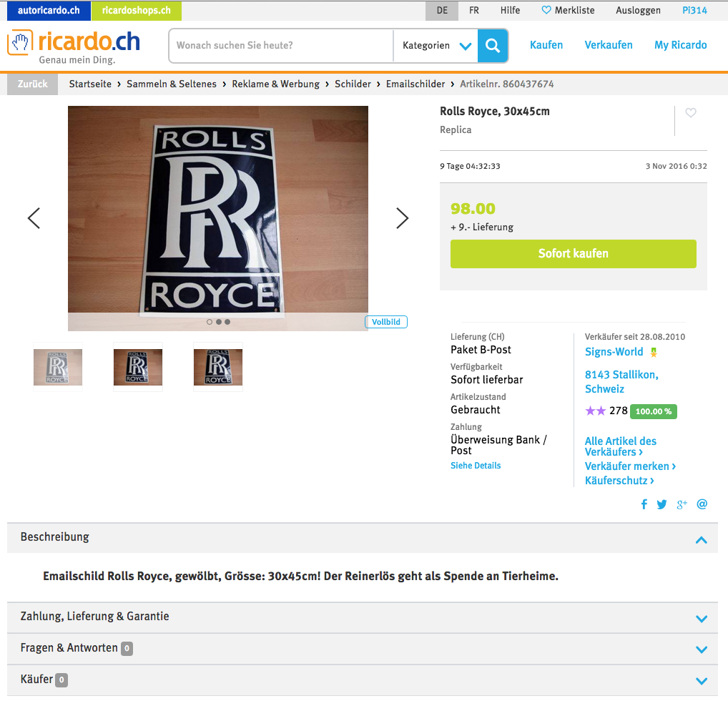Select the first image carousel dot

point(210,322)
